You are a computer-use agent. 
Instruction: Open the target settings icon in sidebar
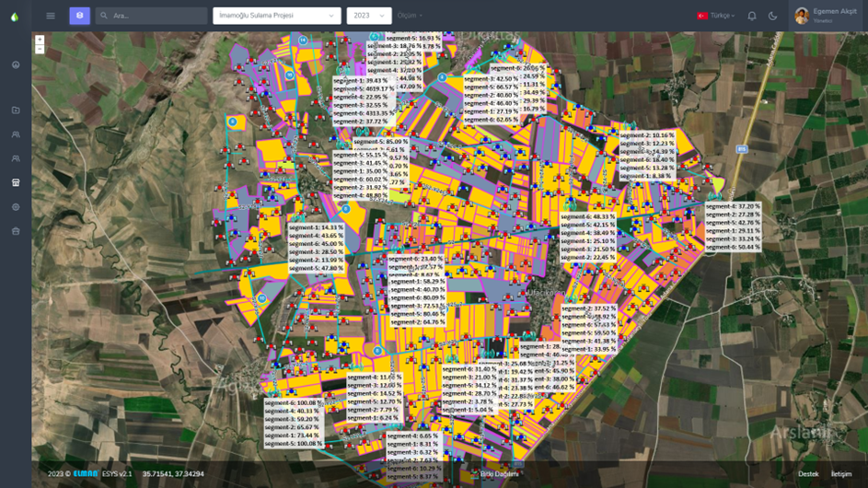pos(16,206)
